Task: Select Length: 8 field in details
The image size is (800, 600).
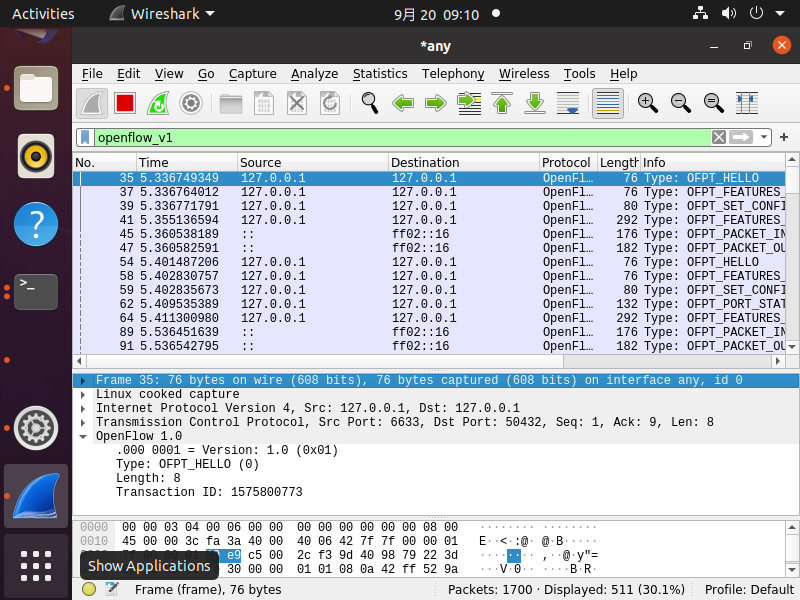Action: point(148,478)
